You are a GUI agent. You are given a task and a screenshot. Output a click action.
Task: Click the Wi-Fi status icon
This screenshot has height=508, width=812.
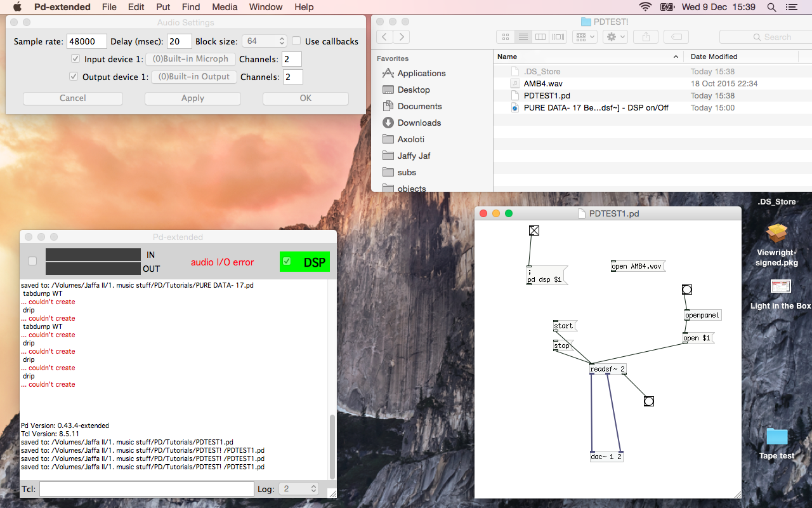(x=645, y=7)
